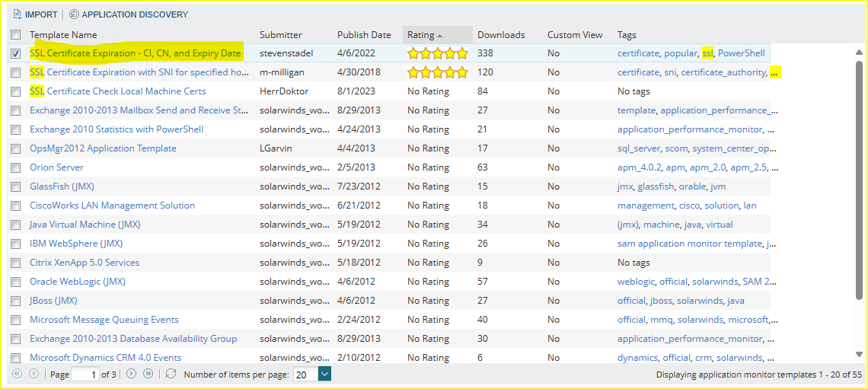Click star rating of m-milligan's template
The image size is (868, 389).
click(x=437, y=72)
